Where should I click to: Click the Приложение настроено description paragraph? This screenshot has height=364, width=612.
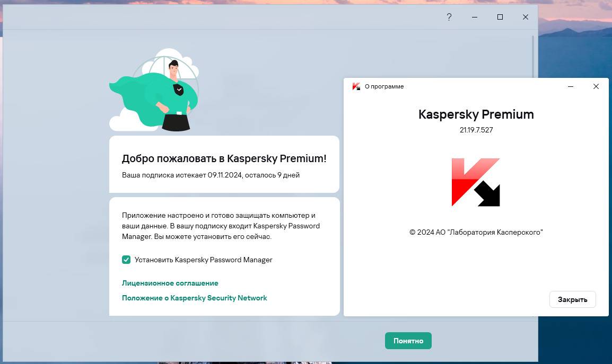pos(221,226)
